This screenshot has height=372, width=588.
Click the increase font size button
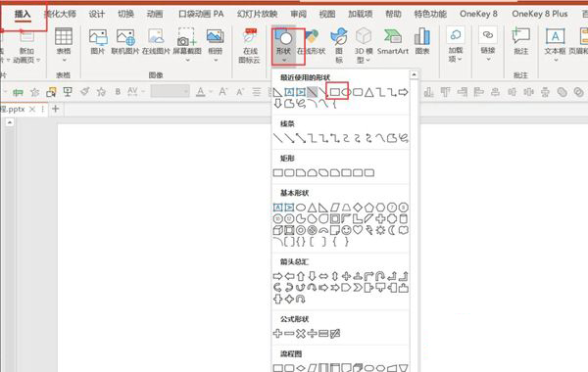pyautogui.click(x=223, y=91)
